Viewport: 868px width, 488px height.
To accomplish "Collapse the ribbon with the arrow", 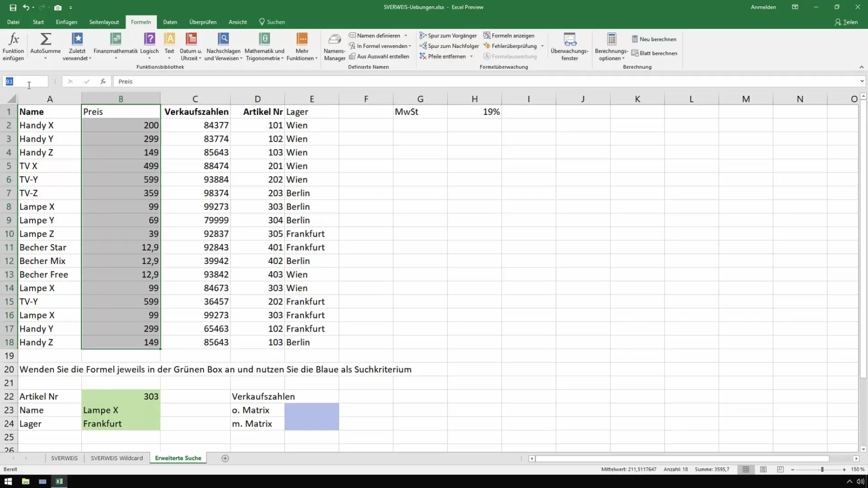I will click(x=861, y=67).
